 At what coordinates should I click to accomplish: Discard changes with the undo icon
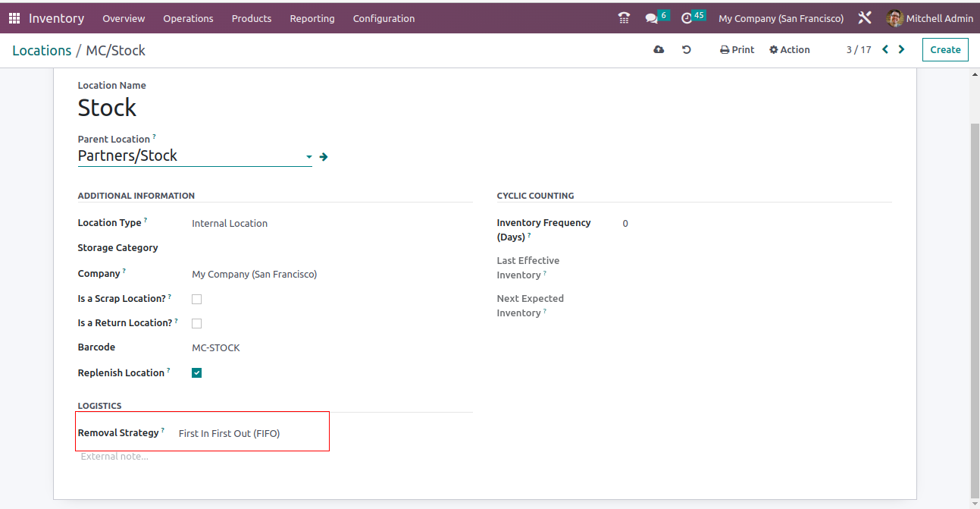point(687,50)
